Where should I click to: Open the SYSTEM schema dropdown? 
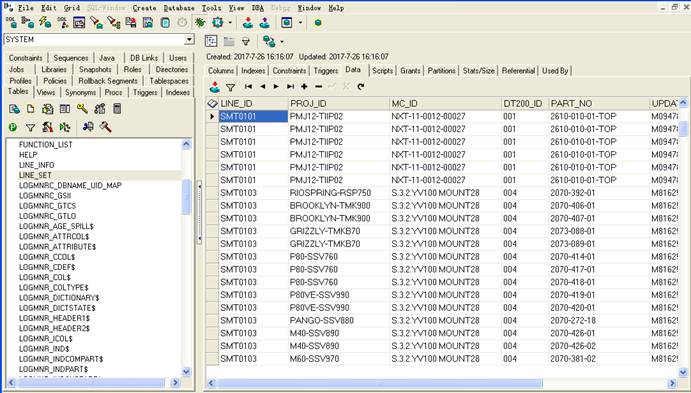pos(189,40)
